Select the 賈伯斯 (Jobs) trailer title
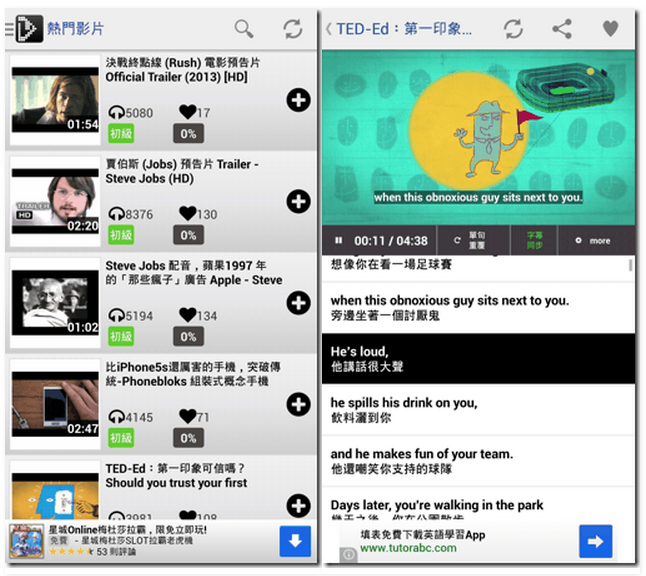This screenshot has height=576, width=646. point(182,171)
